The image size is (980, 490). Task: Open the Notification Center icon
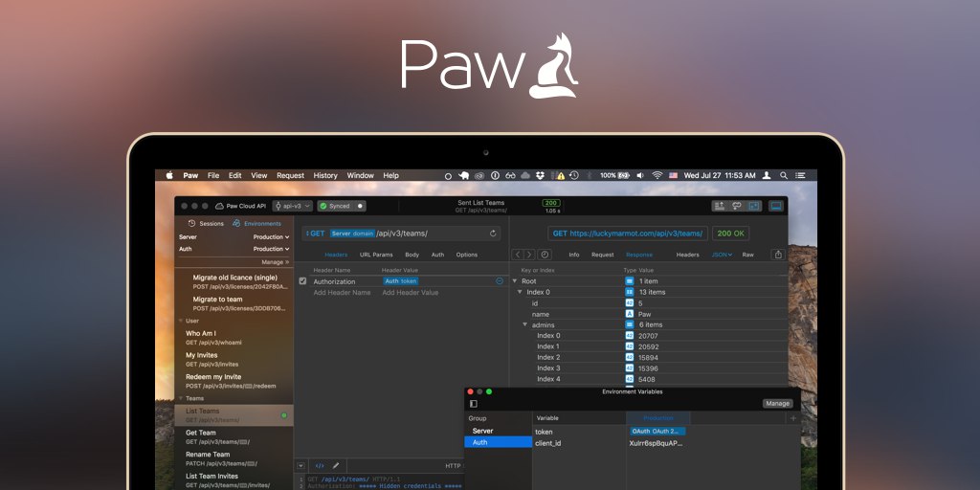coord(801,176)
